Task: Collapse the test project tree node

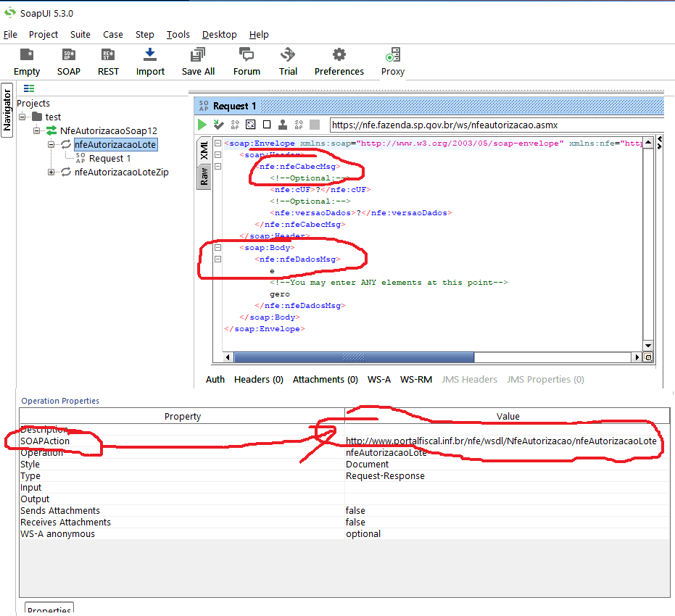Action: coord(22,117)
